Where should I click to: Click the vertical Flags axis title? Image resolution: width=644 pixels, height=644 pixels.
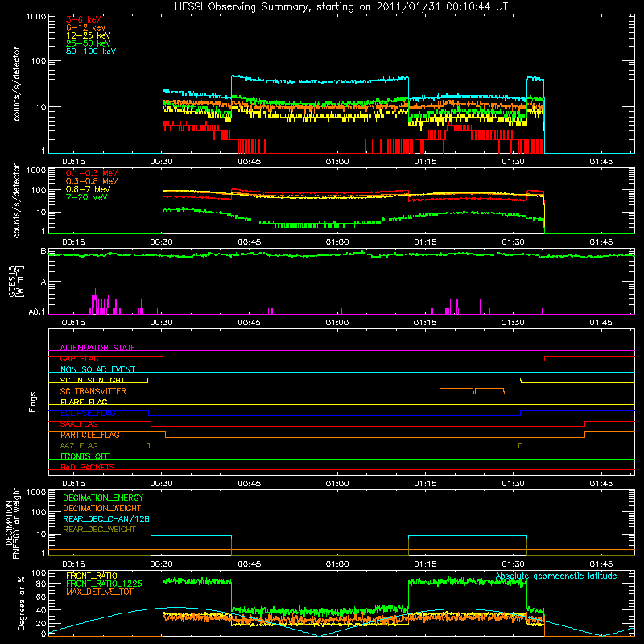point(33,402)
